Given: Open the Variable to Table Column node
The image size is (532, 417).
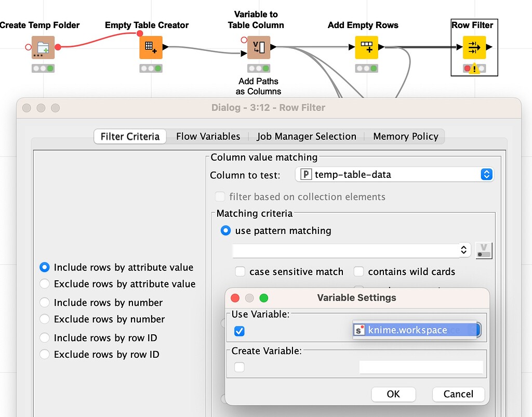Looking at the screenshot, I should (x=258, y=47).
